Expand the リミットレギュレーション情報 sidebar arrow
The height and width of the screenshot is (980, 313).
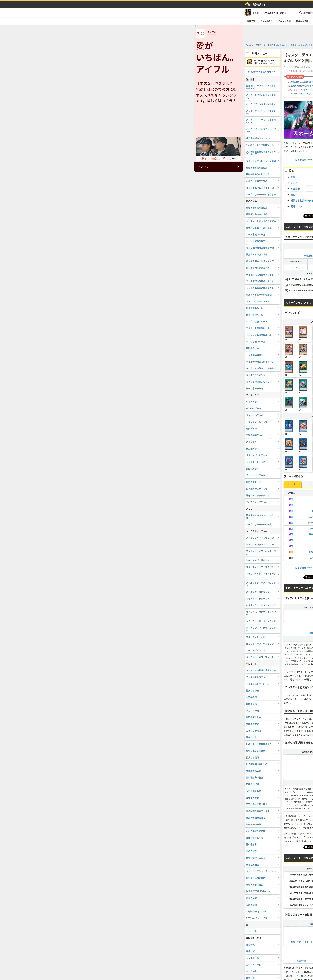[x=278, y=161]
